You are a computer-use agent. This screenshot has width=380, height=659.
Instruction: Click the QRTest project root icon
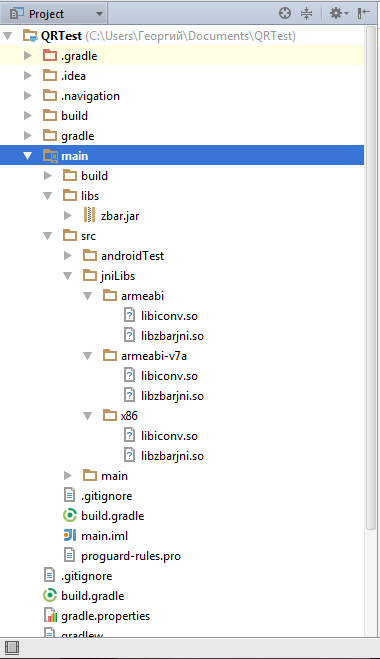point(30,36)
